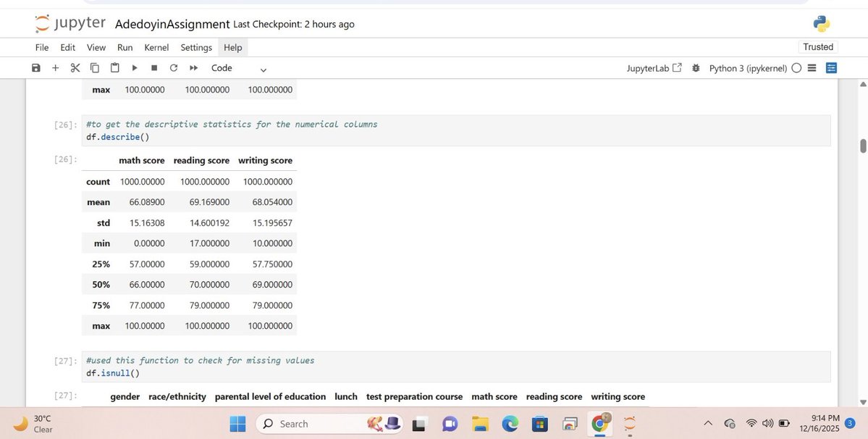This screenshot has width=868, height=439.
Task: Run the selected cell with the play icon
Action: click(x=135, y=67)
